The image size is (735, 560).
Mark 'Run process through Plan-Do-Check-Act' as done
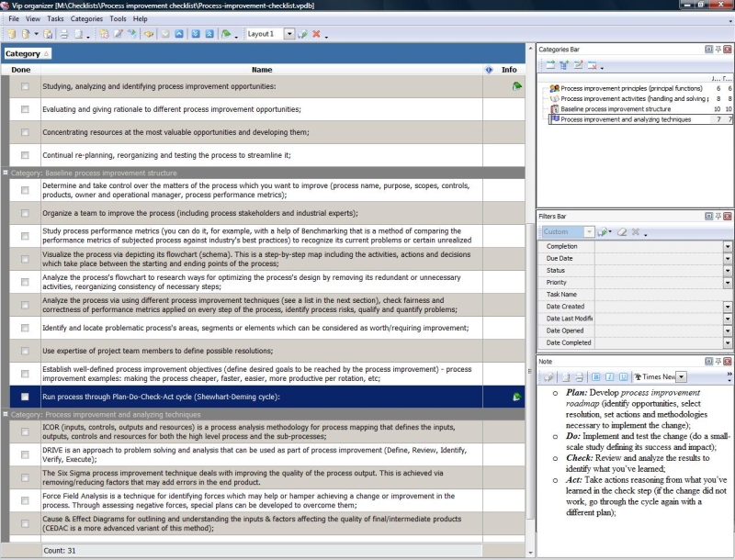(25, 397)
